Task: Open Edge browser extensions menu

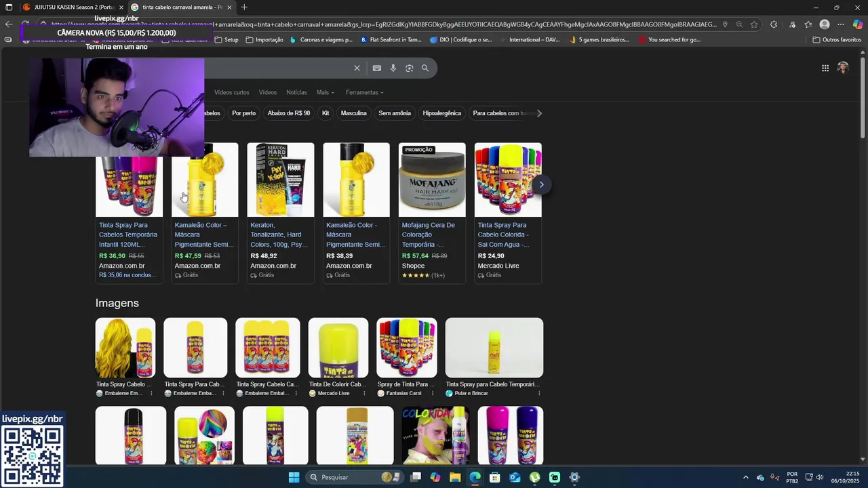Action: tap(774, 24)
